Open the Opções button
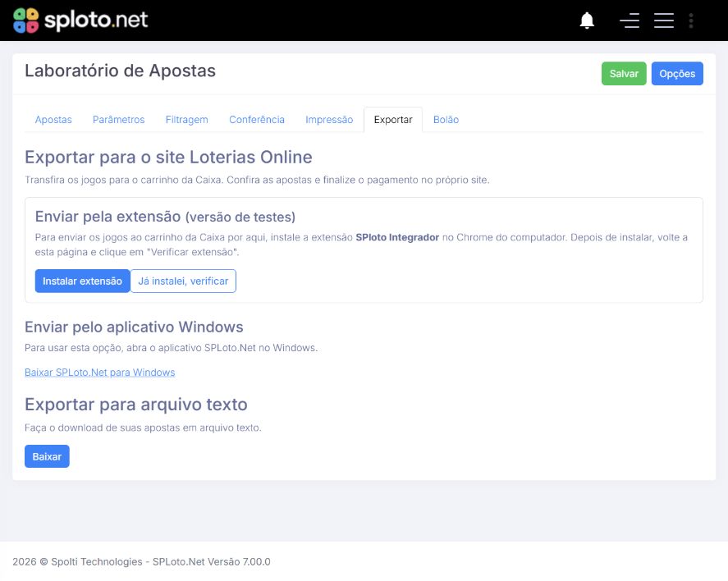This screenshot has height=581, width=728. click(677, 73)
